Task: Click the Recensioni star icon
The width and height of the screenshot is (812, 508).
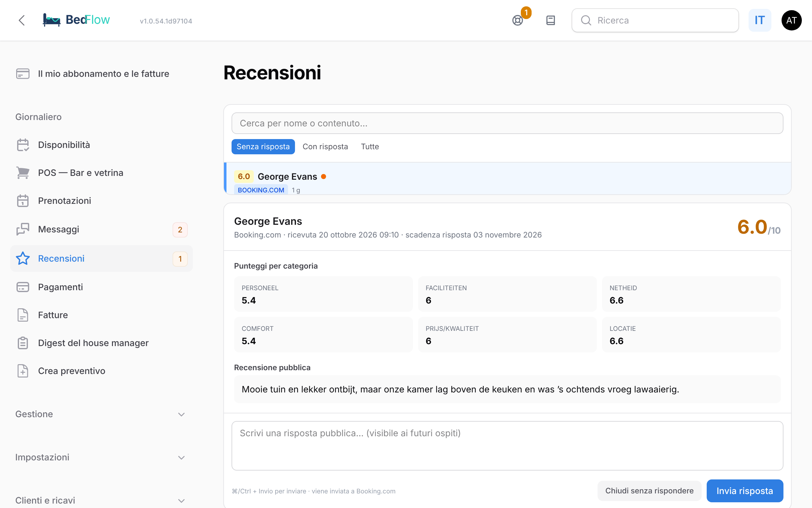Action: click(x=23, y=258)
